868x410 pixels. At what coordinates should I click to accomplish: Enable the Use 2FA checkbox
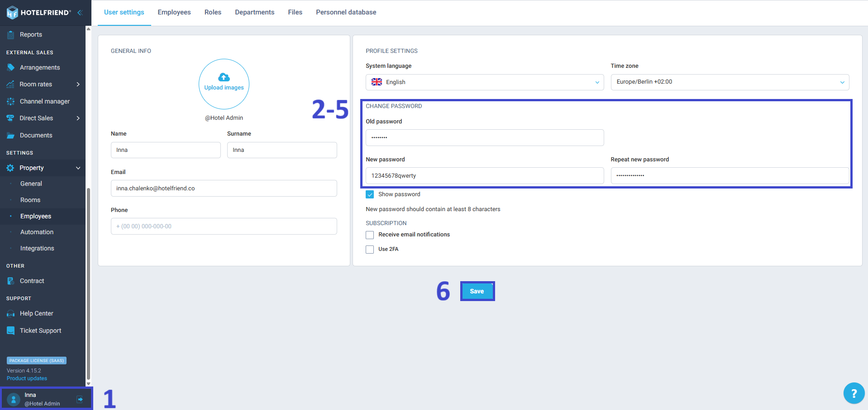[x=370, y=250]
